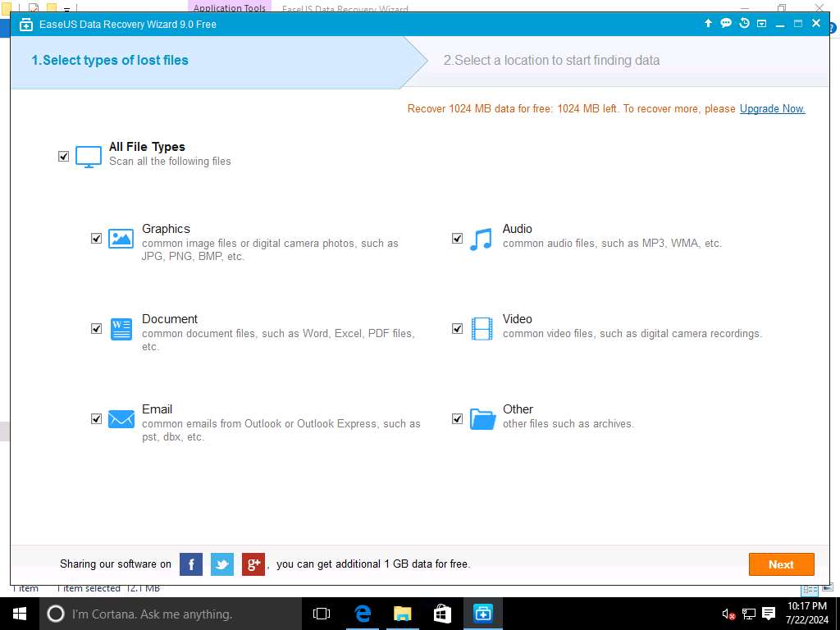The image size is (840, 630).
Task: Open Task View on the taskbar
Action: (322, 614)
